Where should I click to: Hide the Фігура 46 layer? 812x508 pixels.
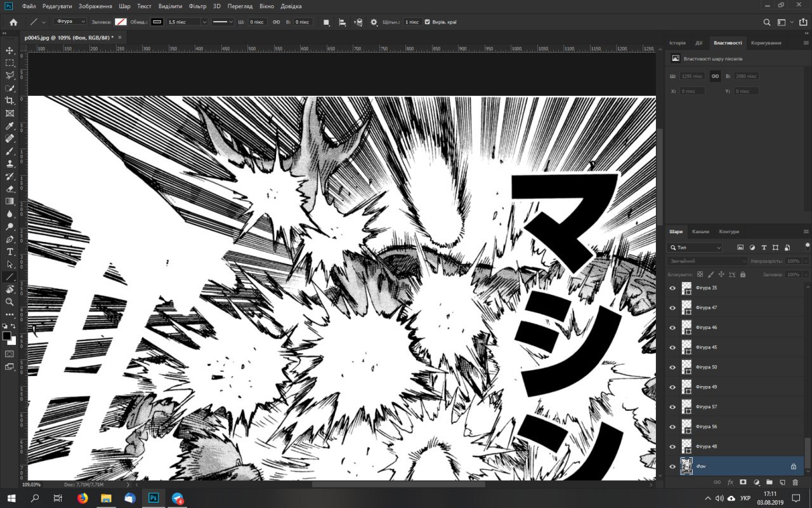click(x=672, y=327)
